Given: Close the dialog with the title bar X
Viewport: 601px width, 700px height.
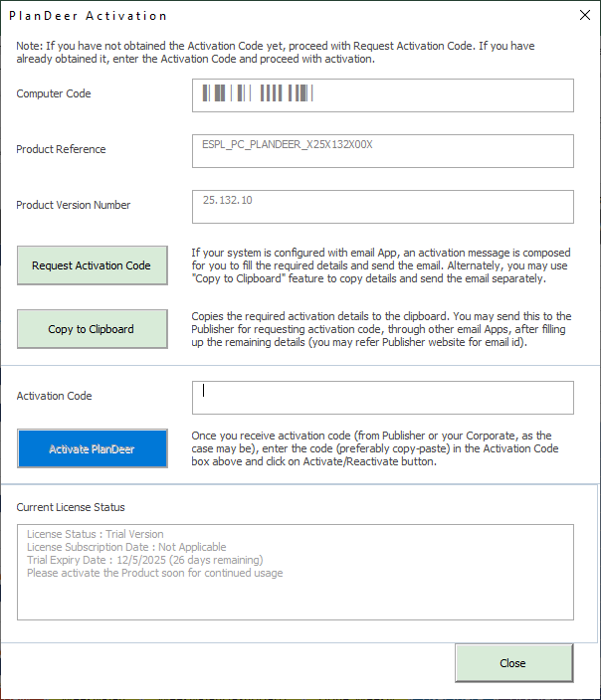Looking at the screenshot, I should [583, 16].
